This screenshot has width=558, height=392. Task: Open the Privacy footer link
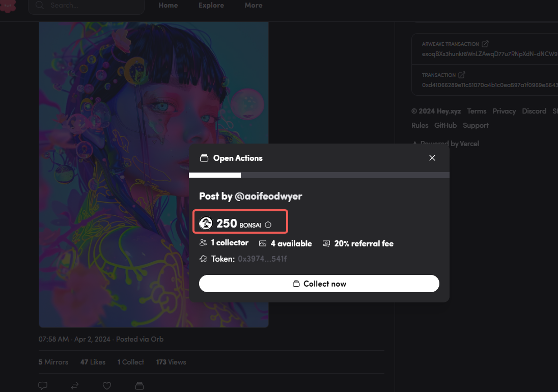[x=504, y=111]
